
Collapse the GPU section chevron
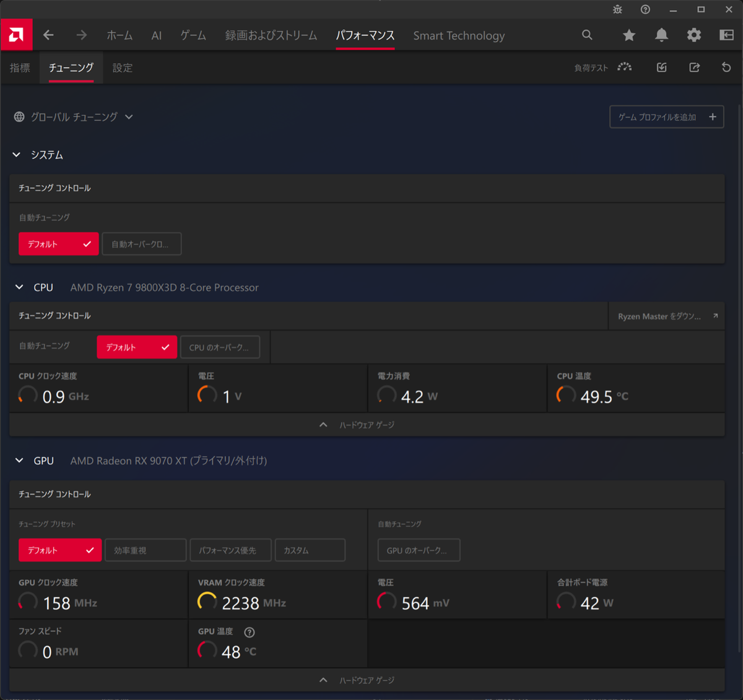[x=19, y=460]
